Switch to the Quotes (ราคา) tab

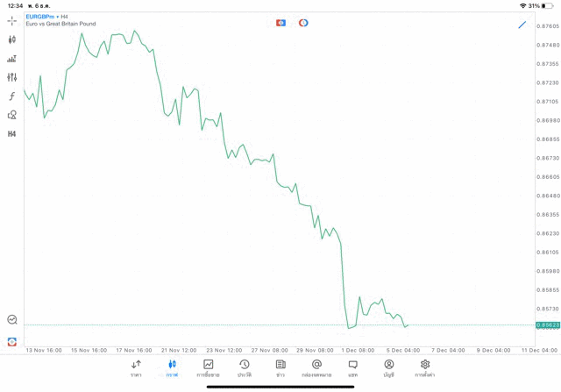tap(136, 368)
